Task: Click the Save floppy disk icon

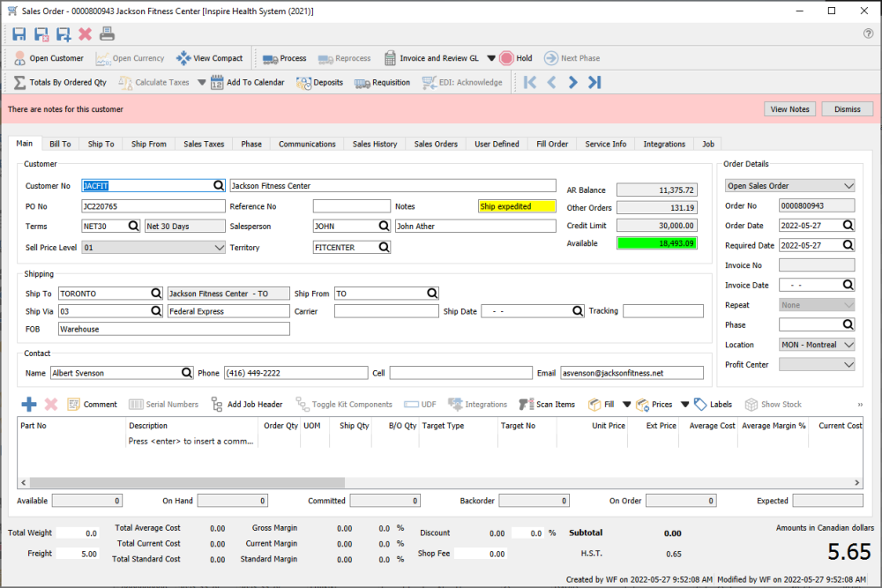Action: (19, 34)
